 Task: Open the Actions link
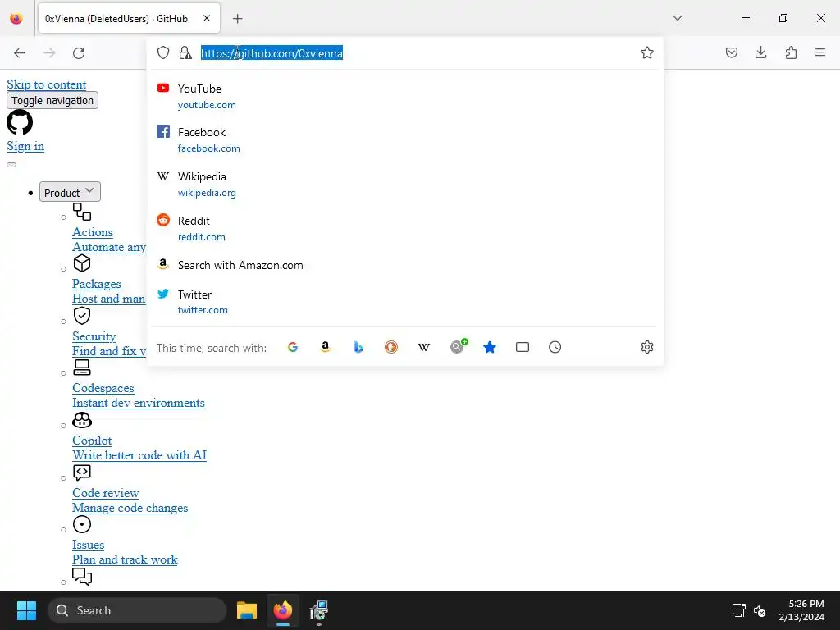click(x=93, y=232)
